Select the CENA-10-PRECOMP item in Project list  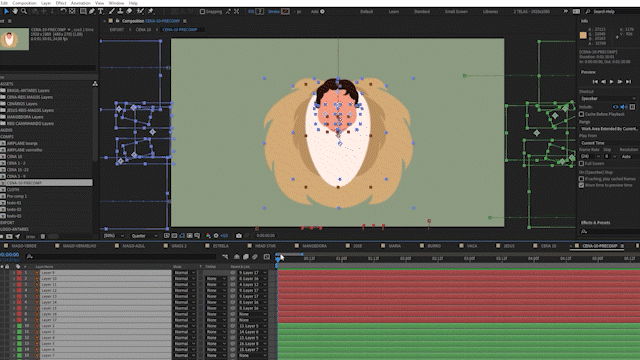point(46,183)
